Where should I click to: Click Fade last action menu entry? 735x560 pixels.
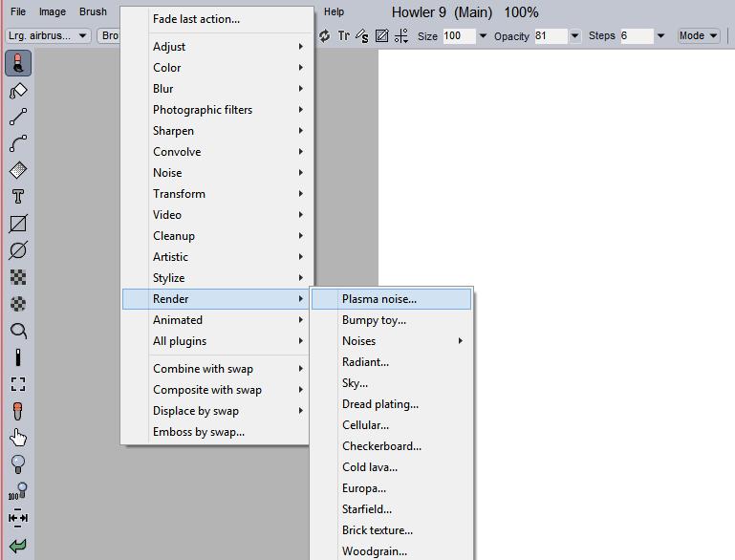196,19
